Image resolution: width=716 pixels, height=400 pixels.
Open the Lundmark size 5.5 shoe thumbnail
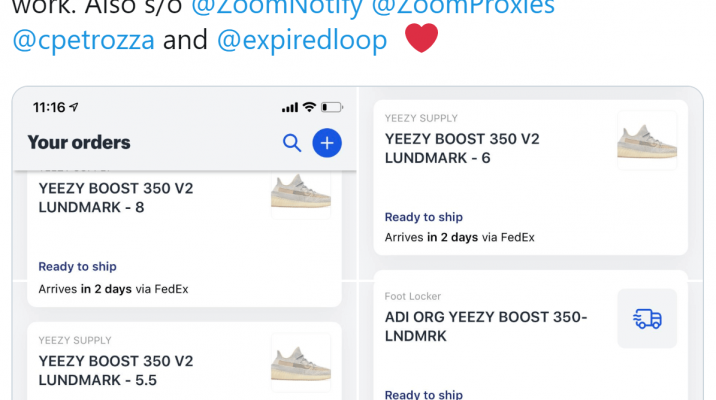click(x=301, y=363)
